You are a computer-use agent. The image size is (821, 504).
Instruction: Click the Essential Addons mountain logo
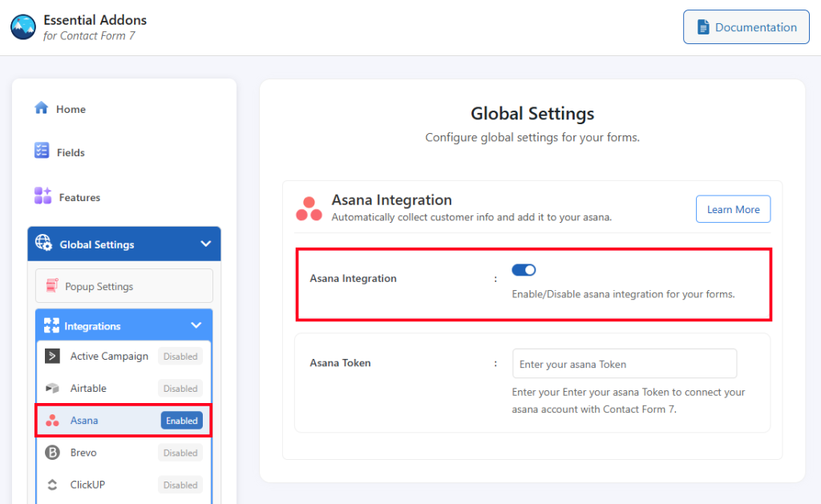coord(23,27)
